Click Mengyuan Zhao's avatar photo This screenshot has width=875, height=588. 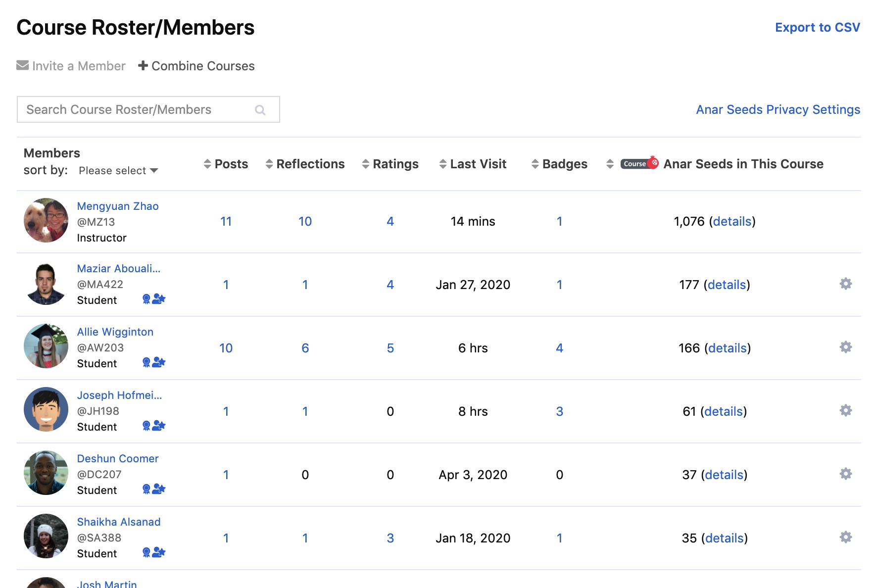46,220
